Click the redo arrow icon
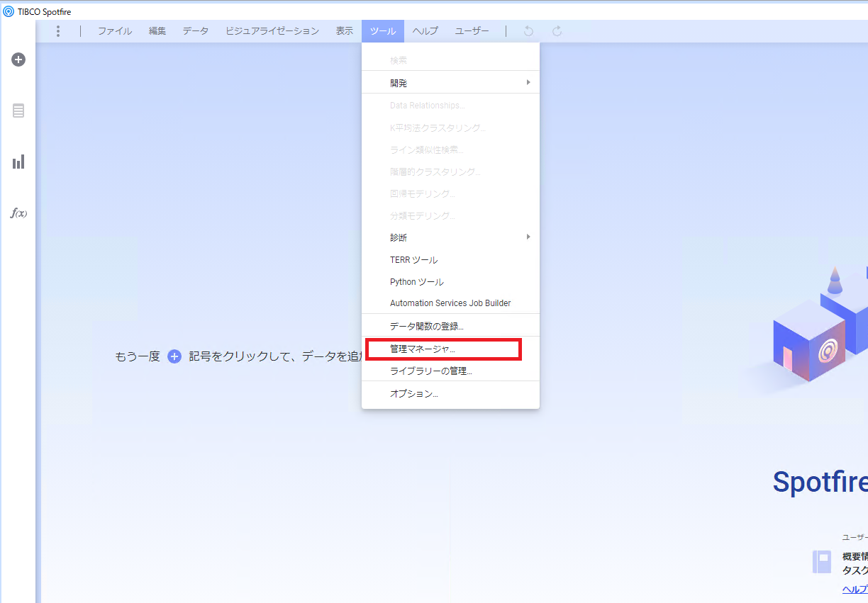868x603 pixels. 557,31
